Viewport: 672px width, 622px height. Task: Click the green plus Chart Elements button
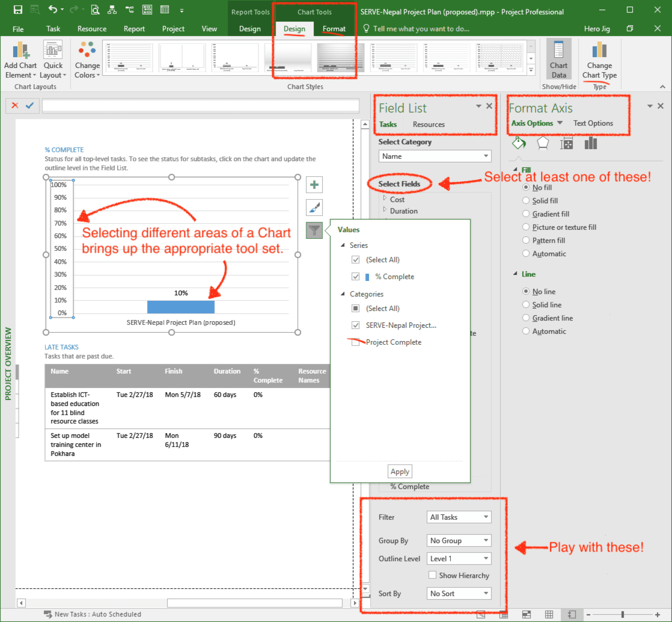coord(314,185)
